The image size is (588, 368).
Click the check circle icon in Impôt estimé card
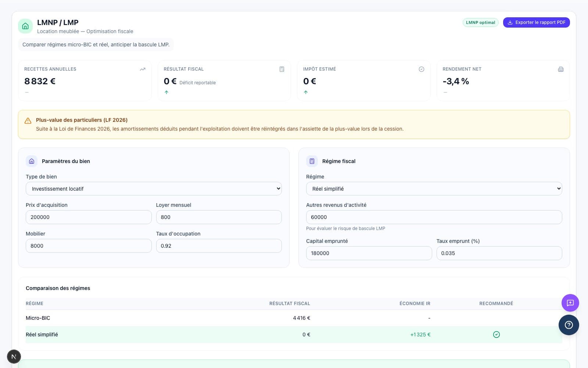click(422, 69)
